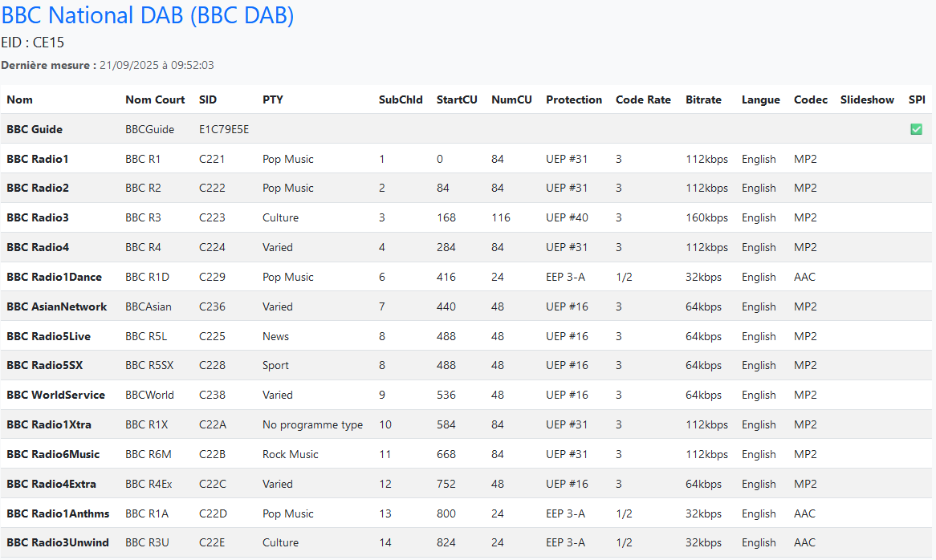The height and width of the screenshot is (560, 936).
Task: Click the Protection column header
Action: pos(574,99)
